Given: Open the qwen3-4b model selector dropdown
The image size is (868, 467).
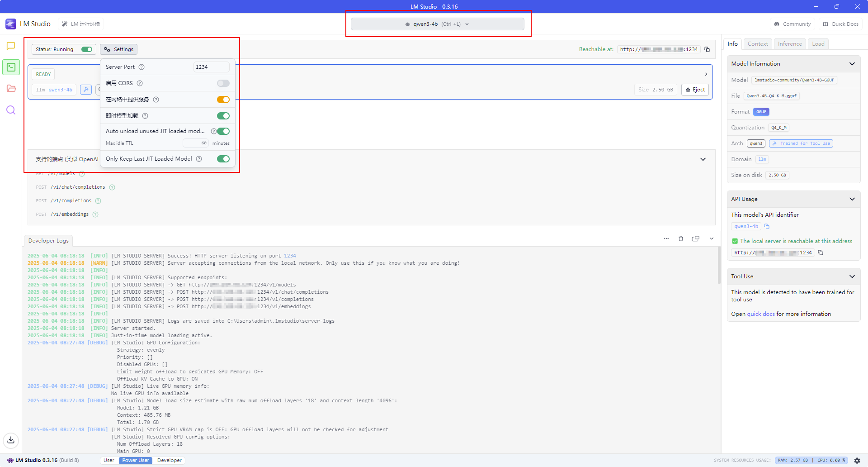Looking at the screenshot, I should tap(437, 24).
